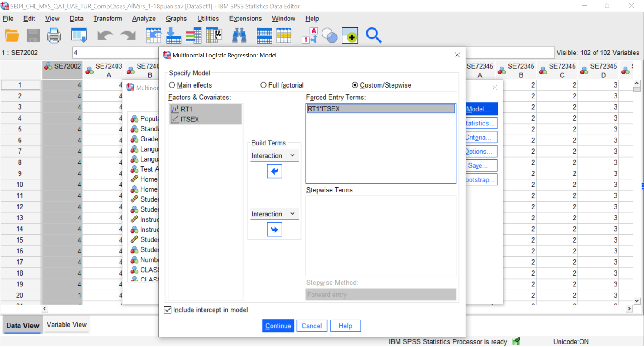Open the Transform menu
The height and width of the screenshot is (347, 644).
click(107, 19)
